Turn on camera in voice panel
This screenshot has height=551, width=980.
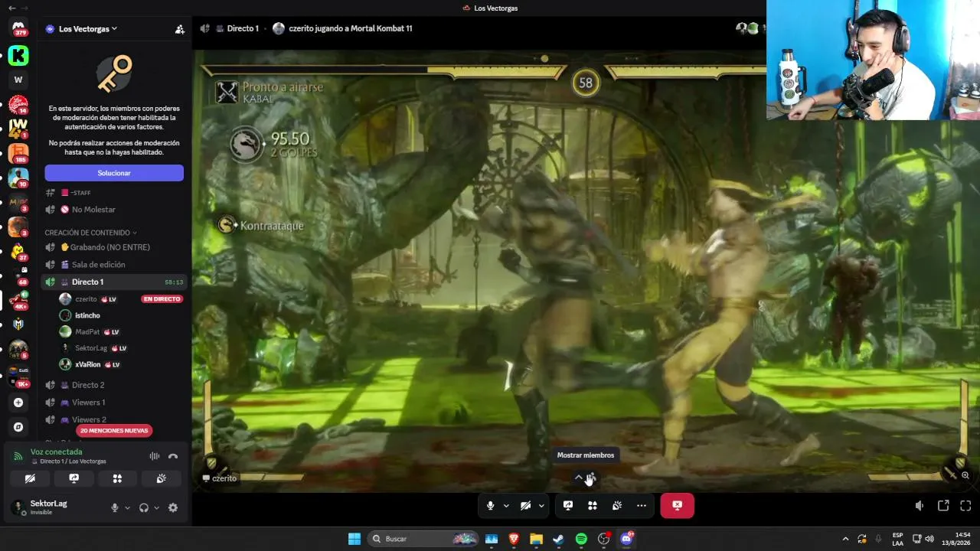(30, 478)
